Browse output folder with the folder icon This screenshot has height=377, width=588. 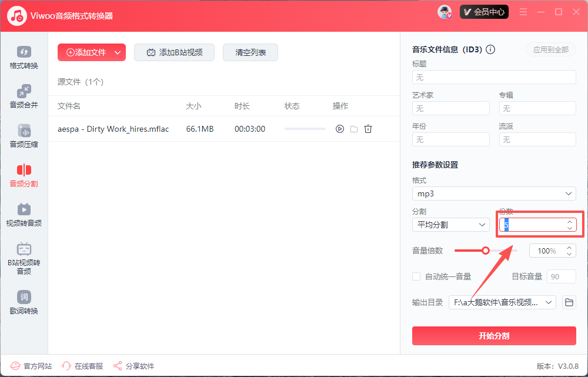[568, 302]
